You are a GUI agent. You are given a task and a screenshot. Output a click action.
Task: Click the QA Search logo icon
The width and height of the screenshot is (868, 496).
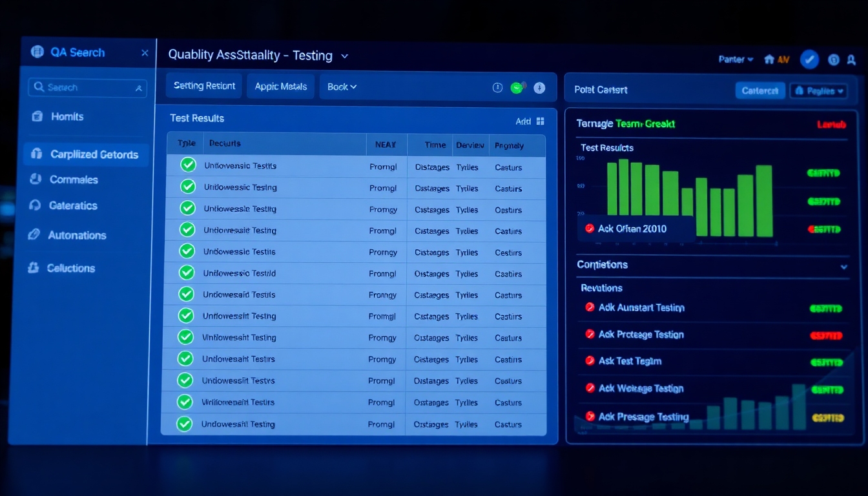click(37, 52)
